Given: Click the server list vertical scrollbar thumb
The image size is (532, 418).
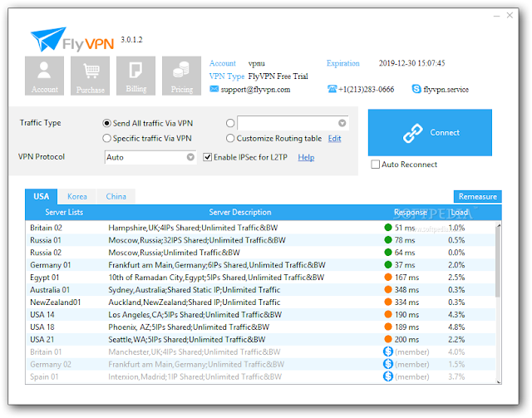Looking at the screenshot, I should tap(498, 263).
